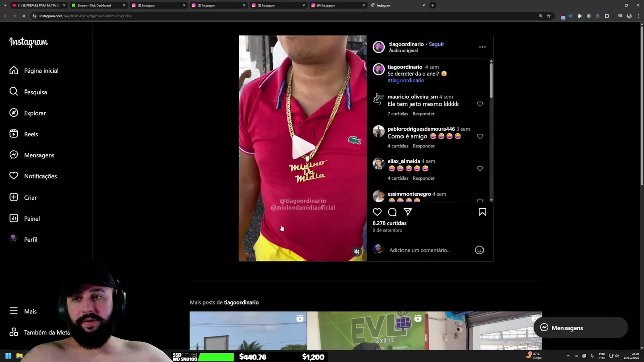This screenshot has height=362, width=644.
Task: Click the comment bubble icon
Action: 392,212
